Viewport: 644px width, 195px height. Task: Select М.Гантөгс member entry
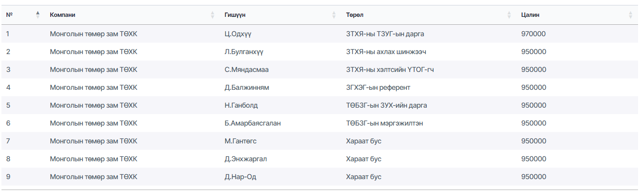pos(241,141)
